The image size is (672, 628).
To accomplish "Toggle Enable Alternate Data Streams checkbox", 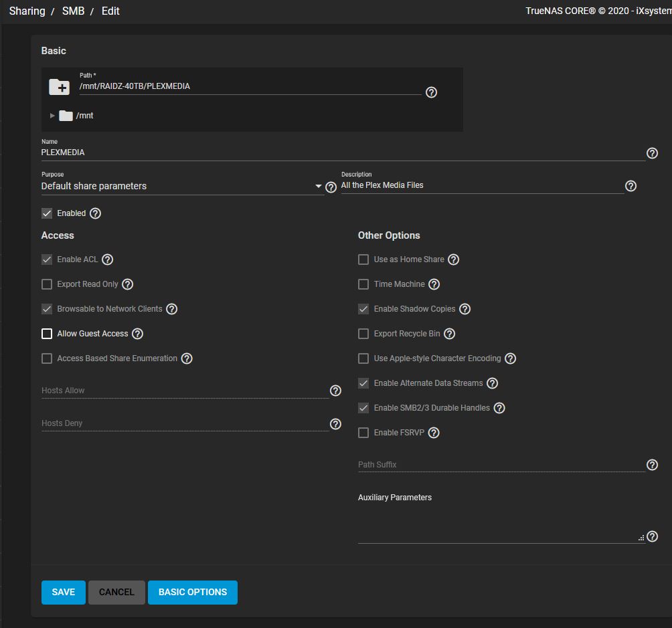I will click(363, 383).
